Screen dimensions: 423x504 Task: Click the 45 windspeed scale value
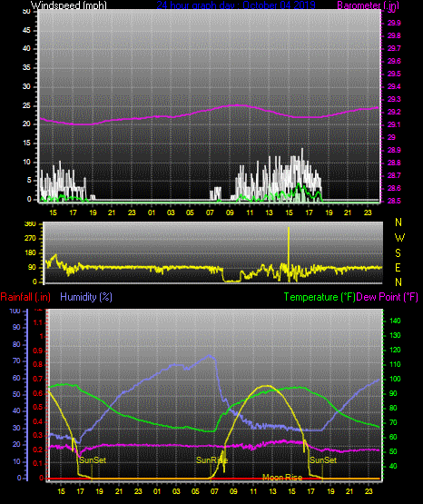tap(26, 30)
